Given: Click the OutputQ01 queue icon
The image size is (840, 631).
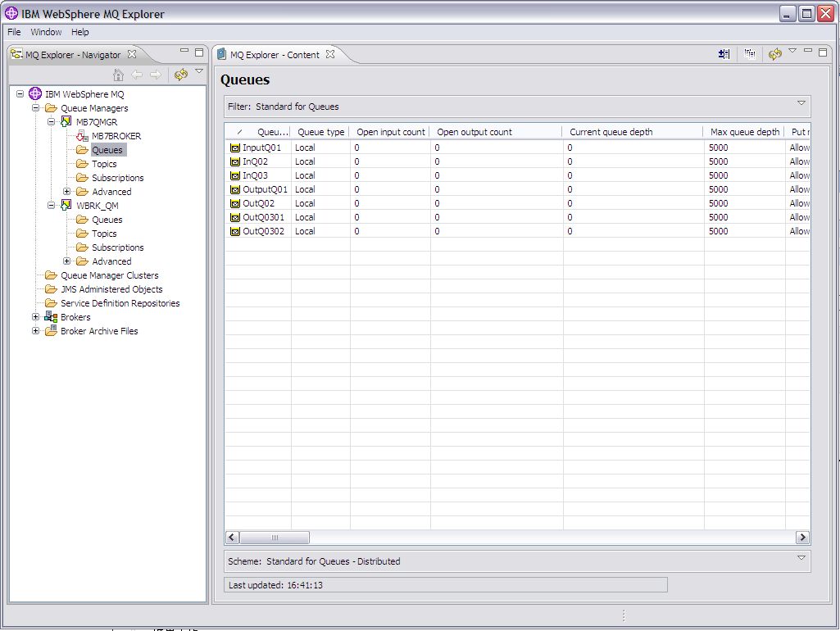Looking at the screenshot, I should click(x=234, y=189).
